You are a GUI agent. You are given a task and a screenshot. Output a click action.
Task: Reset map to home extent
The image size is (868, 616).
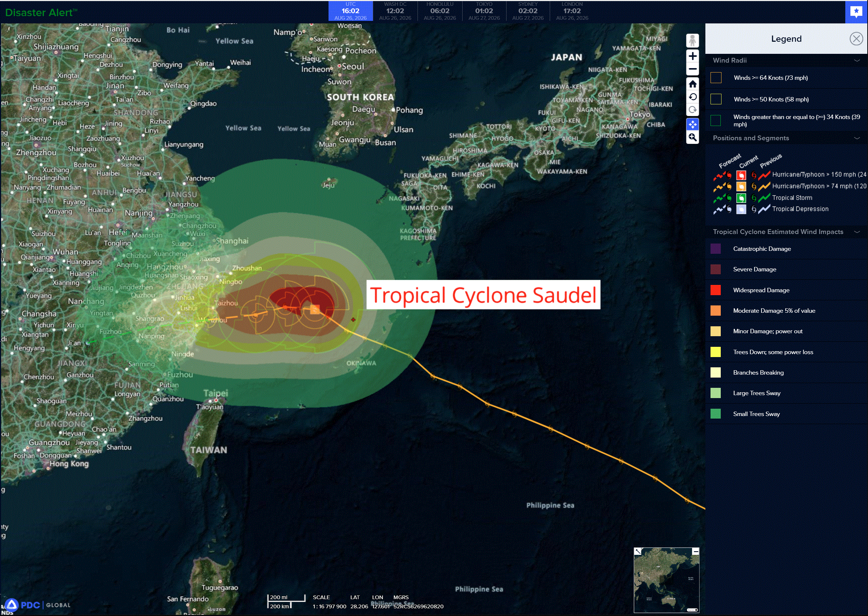tap(692, 84)
